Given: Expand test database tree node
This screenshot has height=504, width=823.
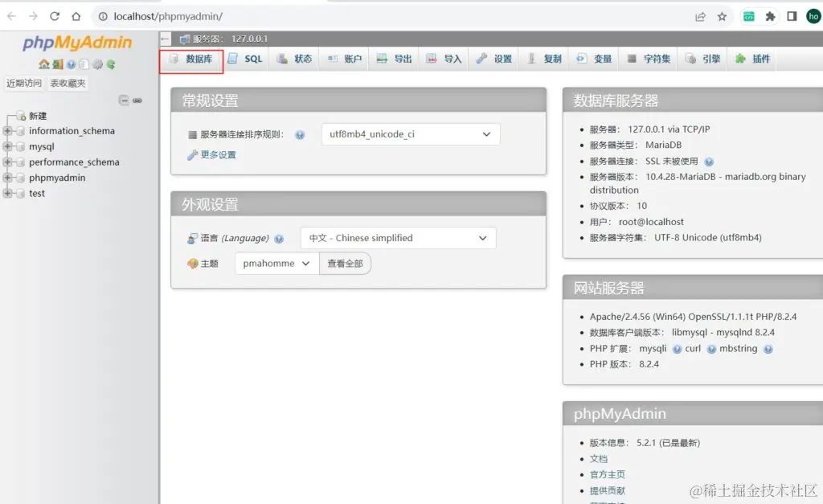Looking at the screenshot, I should pyautogui.click(x=7, y=193).
